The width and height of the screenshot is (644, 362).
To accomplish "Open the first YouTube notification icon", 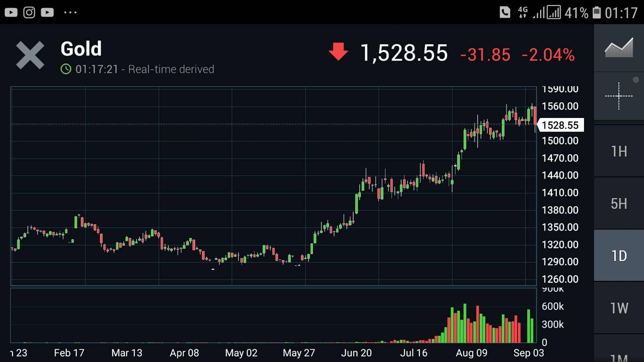I will 11,12.
